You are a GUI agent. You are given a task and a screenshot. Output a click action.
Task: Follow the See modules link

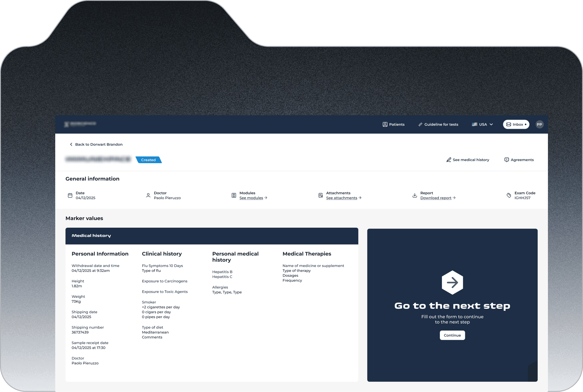253,198
